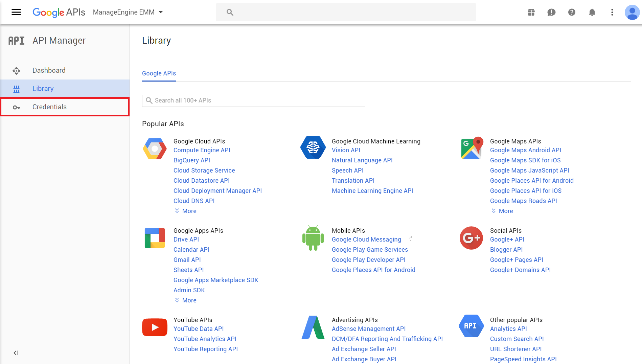Open the send feedback icon

tap(551, 12)
